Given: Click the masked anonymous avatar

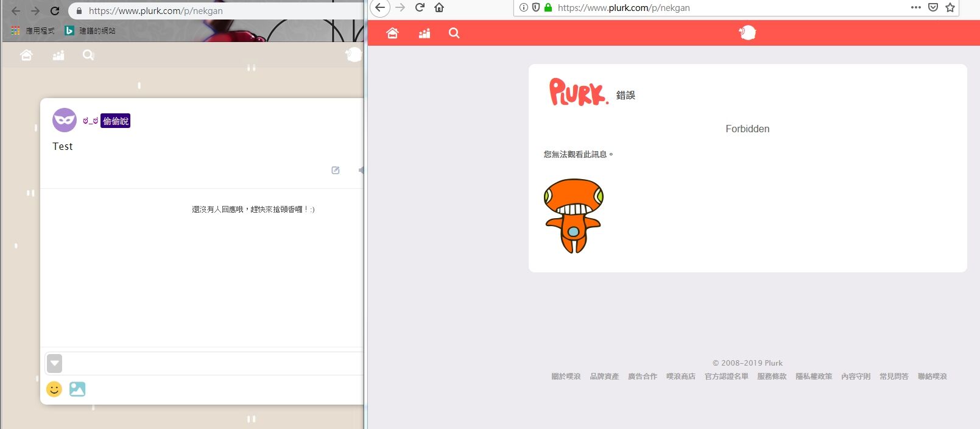Looking at the screenshot, I should (x=65, y=120).
